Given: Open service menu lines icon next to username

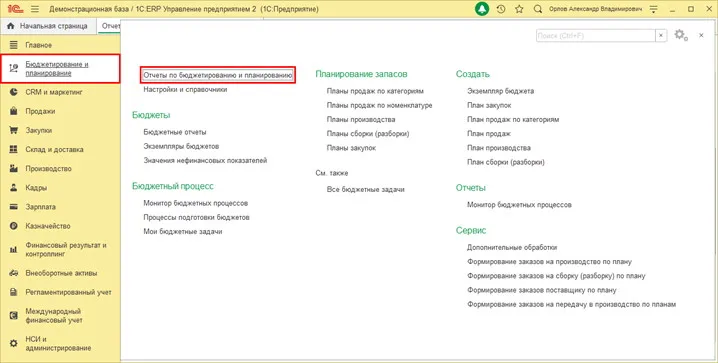Looking at the screenshot, I should pyautogui.click(x=653, y=9).
